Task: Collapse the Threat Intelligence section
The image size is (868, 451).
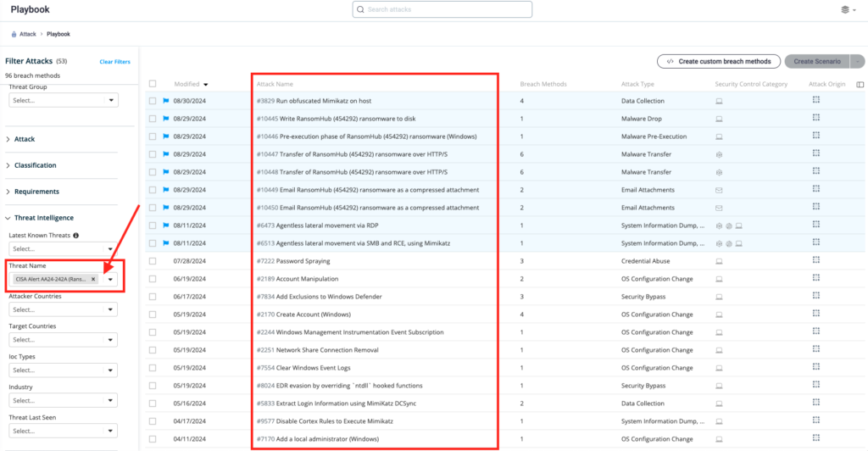Action: (43, 218)
